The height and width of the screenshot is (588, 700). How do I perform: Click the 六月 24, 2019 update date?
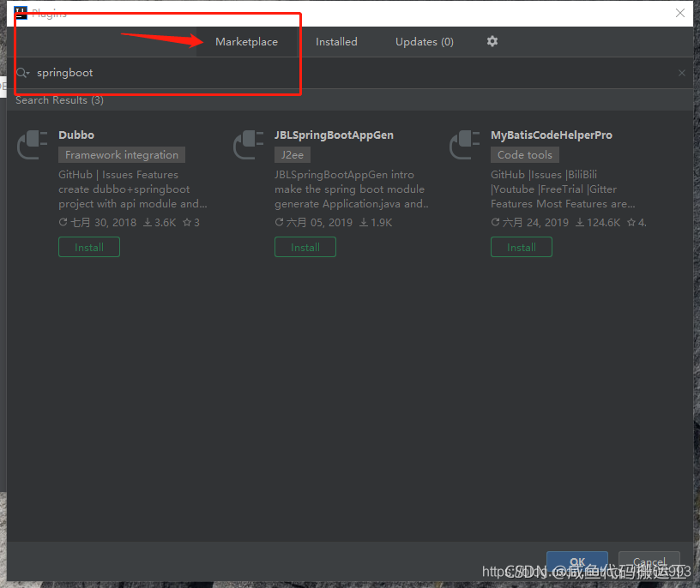point(530,222)
